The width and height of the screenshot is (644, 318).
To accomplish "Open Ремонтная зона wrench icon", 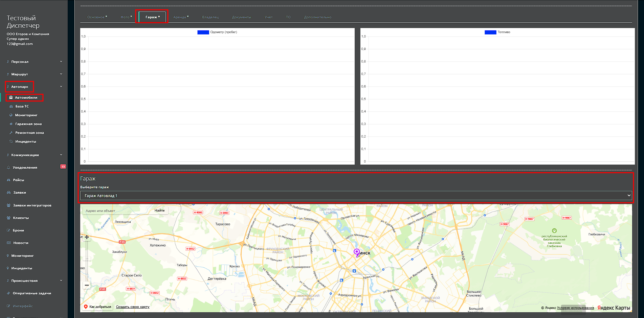I will [x=11, y=133].
